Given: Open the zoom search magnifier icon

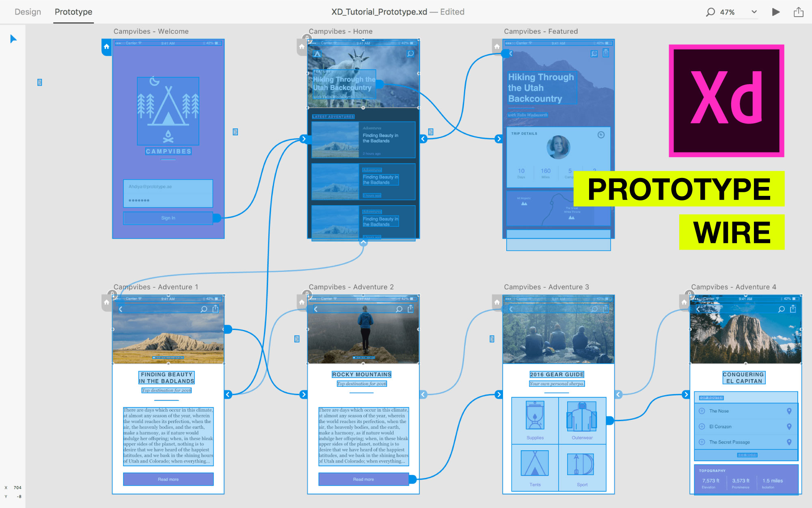Looking at the screenshot, I should click(710, 12).
